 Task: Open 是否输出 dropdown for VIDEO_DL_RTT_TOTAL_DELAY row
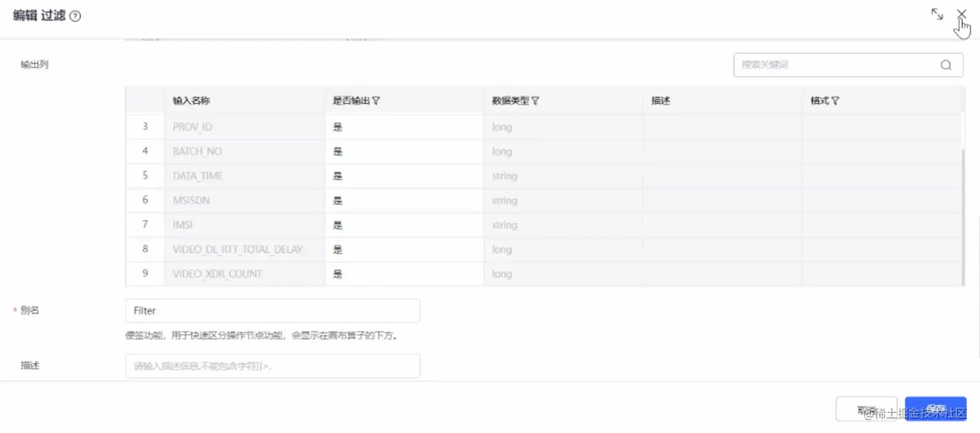404,250
